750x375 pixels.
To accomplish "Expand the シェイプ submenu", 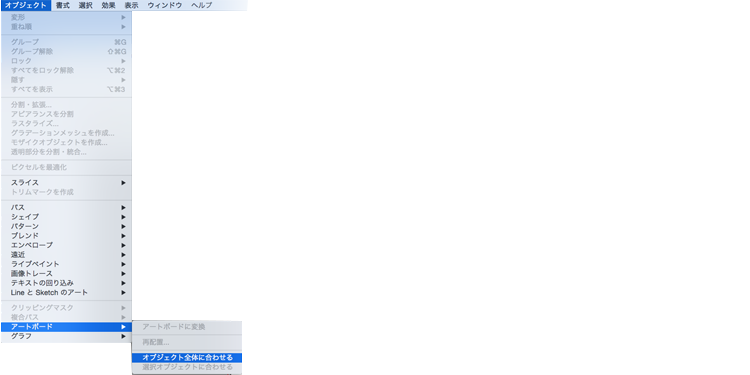I will click(66, 217).
